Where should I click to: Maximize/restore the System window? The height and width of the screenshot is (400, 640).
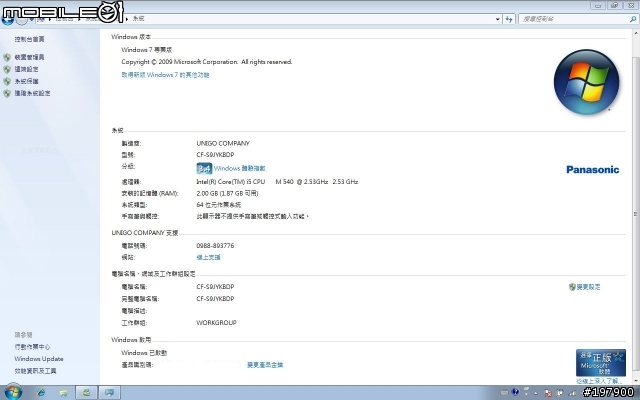click(x=614, y=5)
